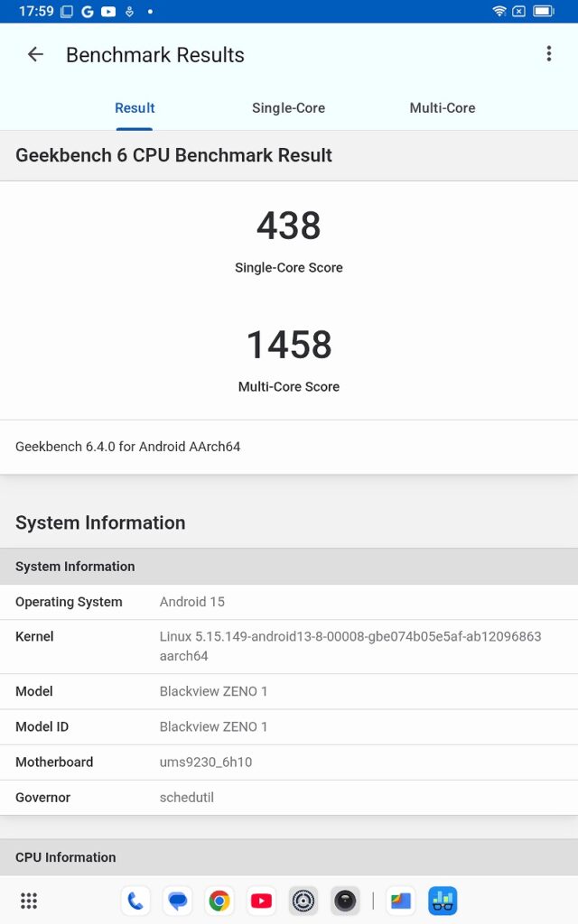Tap the no-SIM indicator icon in status bar
Image resolution: width=578 pixels, height=924 pixels.
pyautogui.click(x=519, y=11)
